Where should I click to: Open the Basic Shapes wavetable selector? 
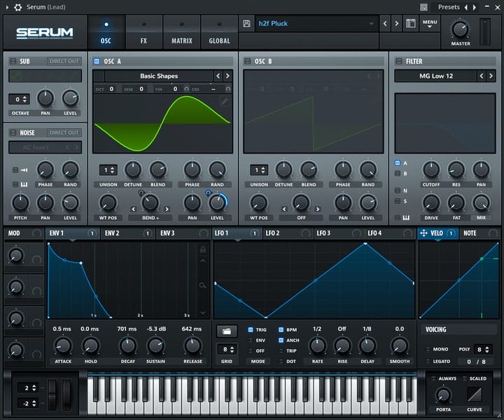(159, 76)
